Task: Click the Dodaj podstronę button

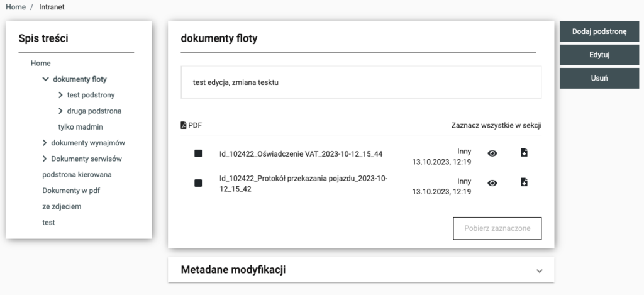Action: (x=599, y=32)
